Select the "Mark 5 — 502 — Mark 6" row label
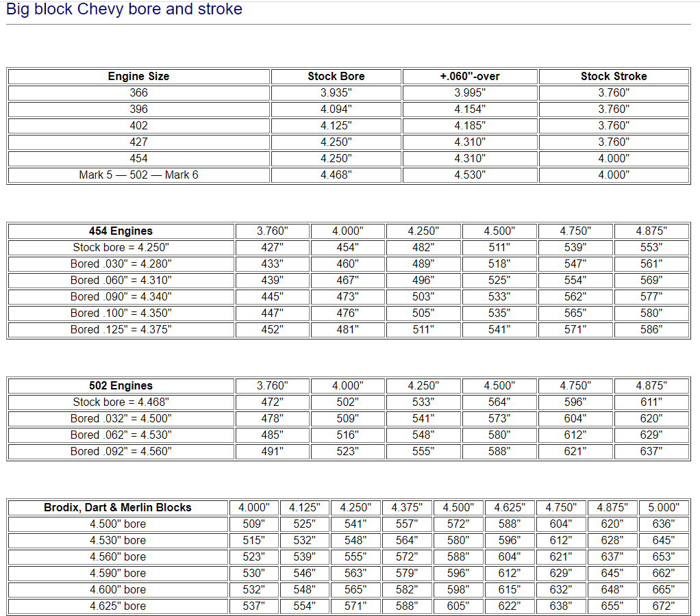Viewport: 700px width, 616px height. pyautogui.click(x=138, y=175)
